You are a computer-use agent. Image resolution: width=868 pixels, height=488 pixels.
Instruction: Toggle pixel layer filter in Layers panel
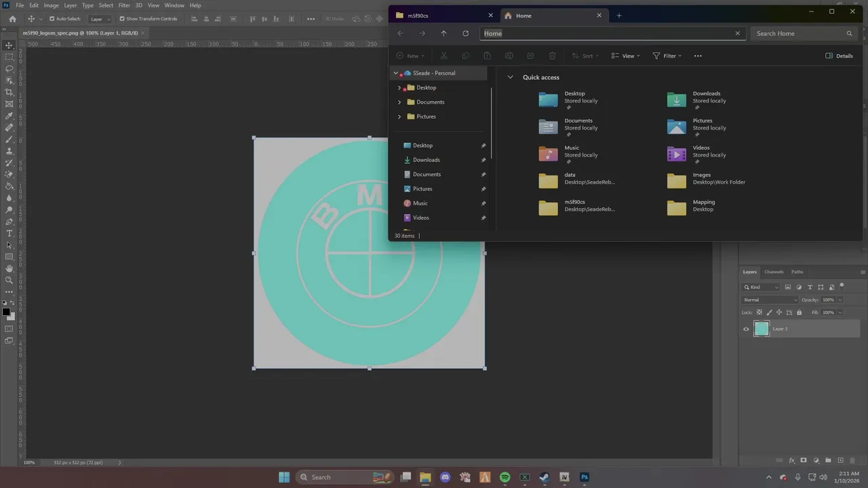click(788, 287)
